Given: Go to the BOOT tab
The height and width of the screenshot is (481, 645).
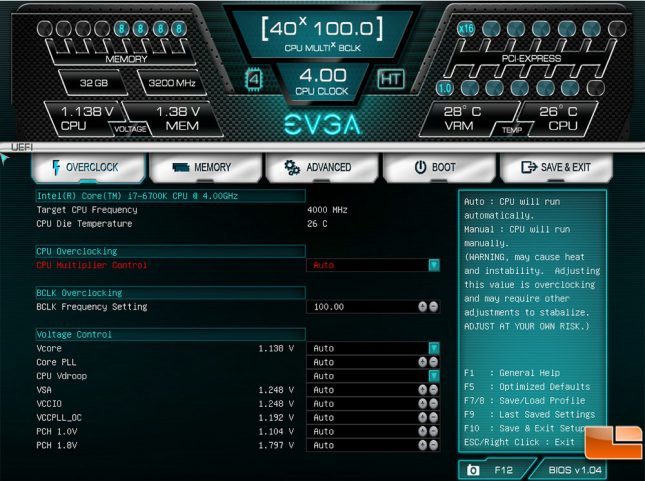Looking at the screenshot, I should (439, 167).
